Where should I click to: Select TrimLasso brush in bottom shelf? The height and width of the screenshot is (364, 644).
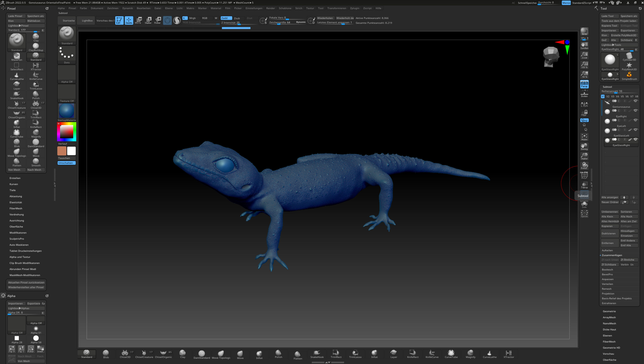355,354
